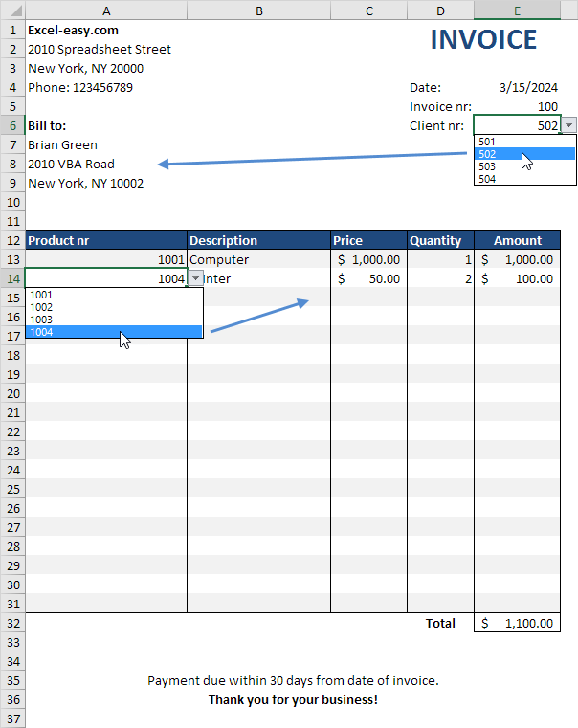This screenshot has height=728, width=578.
Task: Select column B header
Action: tap(258, 10)
